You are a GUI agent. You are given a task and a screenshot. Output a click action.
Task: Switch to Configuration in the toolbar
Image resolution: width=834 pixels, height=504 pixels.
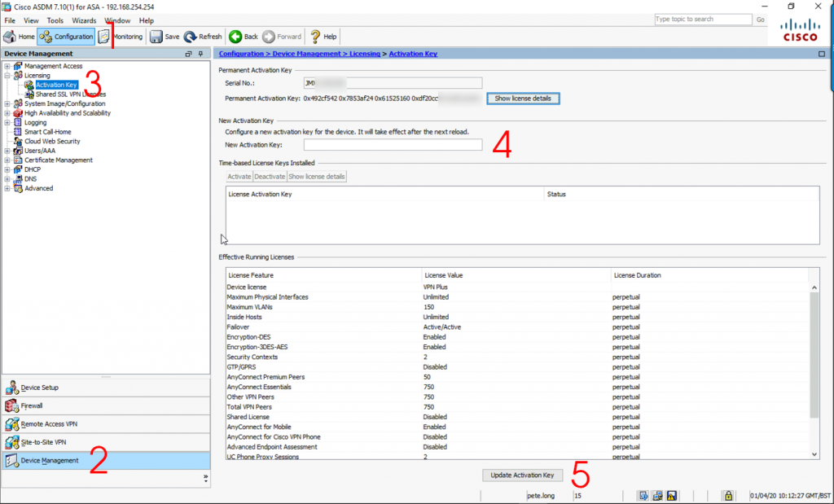[x=67, y=37]
